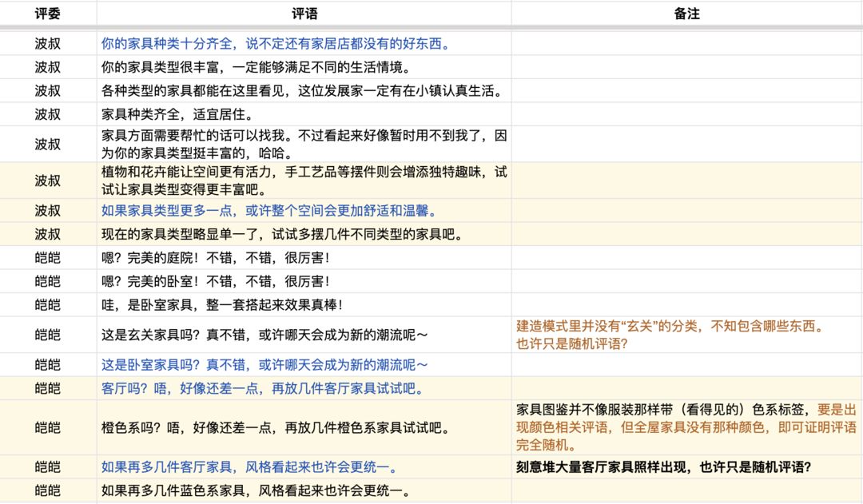
Task: Select the cell starting '家具方面需要帮忙的话可以找我'
Action: point(304,144)
